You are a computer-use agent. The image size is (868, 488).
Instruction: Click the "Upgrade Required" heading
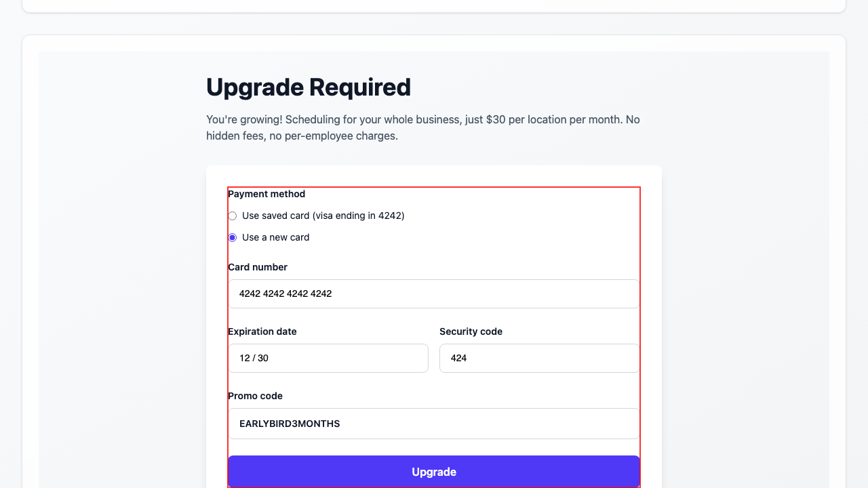point(308,87)
